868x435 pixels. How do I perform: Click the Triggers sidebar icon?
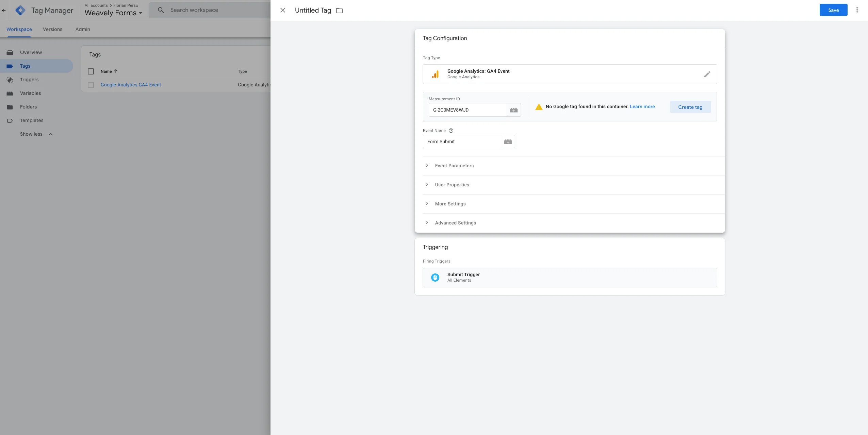(10, 80)
